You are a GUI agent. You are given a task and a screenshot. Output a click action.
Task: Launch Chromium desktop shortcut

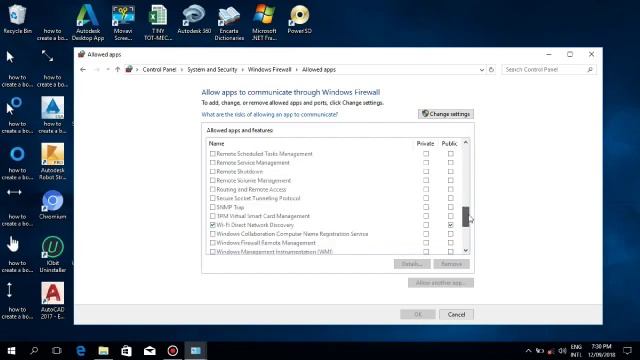click(x=53, y=205)
